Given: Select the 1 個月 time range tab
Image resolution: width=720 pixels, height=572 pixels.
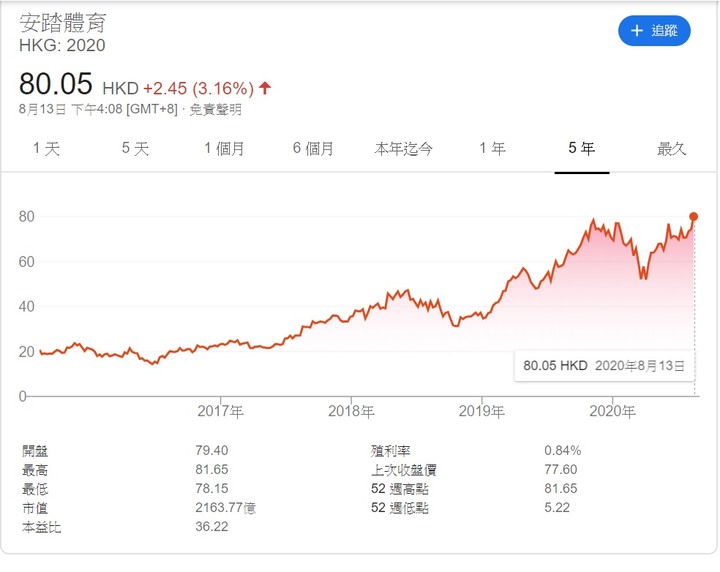Looking at the screenshot, I should click(x=224, y=149).
